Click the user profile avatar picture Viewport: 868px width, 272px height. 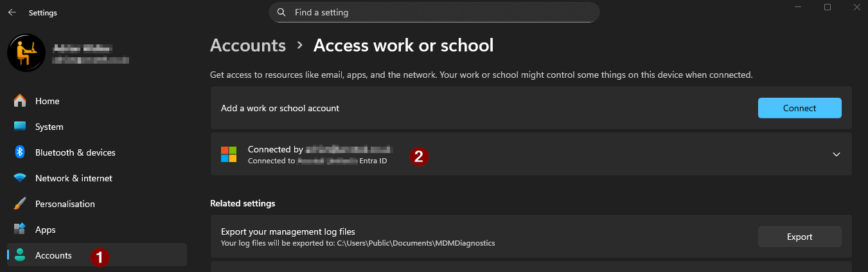click(x=26, y=53)
